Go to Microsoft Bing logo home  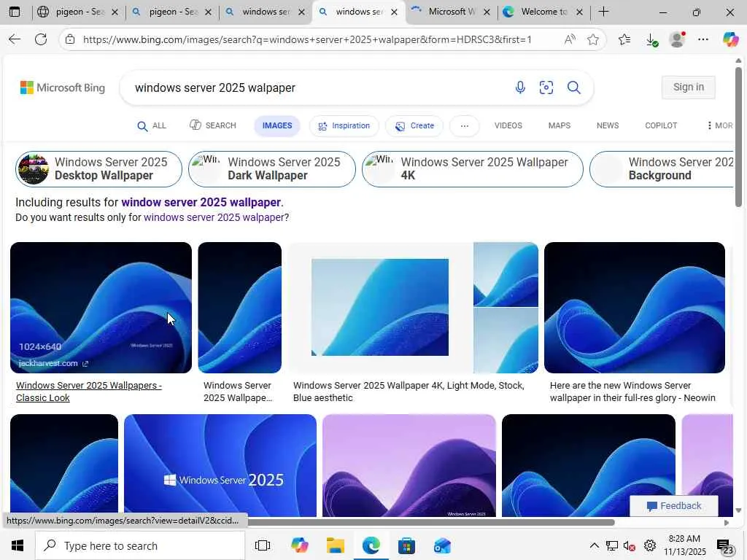click(x=63, y=87)
